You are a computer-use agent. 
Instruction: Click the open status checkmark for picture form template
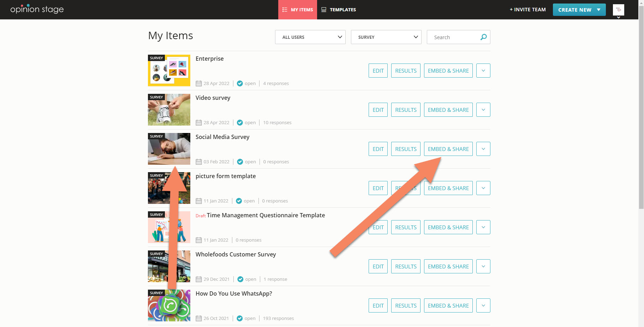[239, 201]
